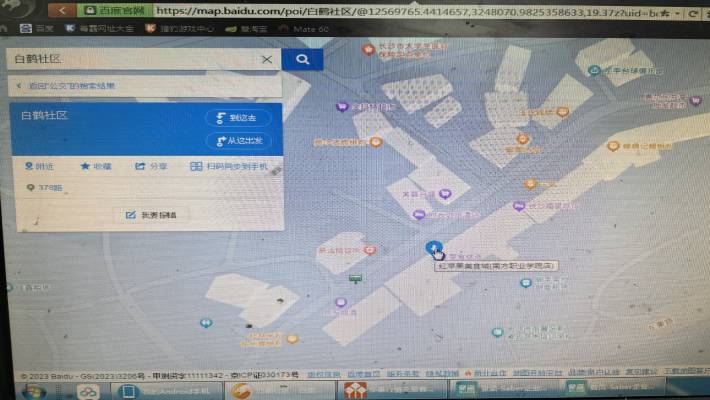
Task: Click the red star university marker on map
Action: tap(369, 49)
